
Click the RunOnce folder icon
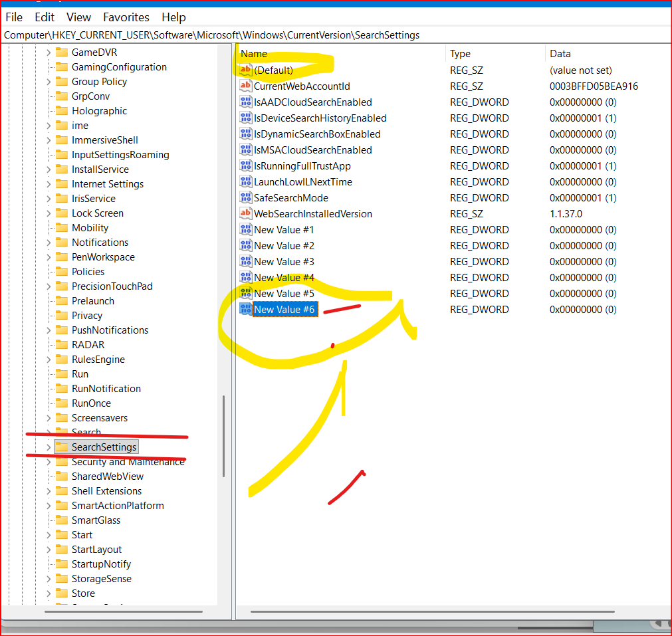tap(62, 403)
